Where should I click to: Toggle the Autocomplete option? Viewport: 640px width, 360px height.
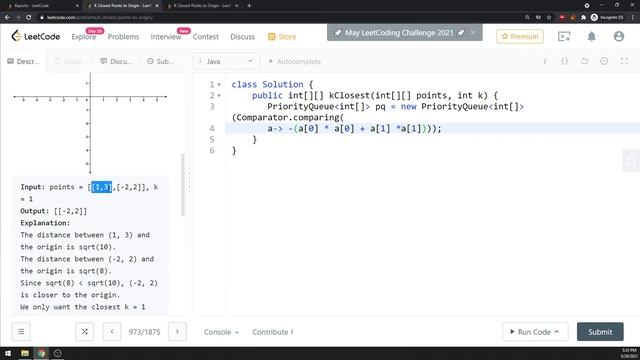point(295,61)
